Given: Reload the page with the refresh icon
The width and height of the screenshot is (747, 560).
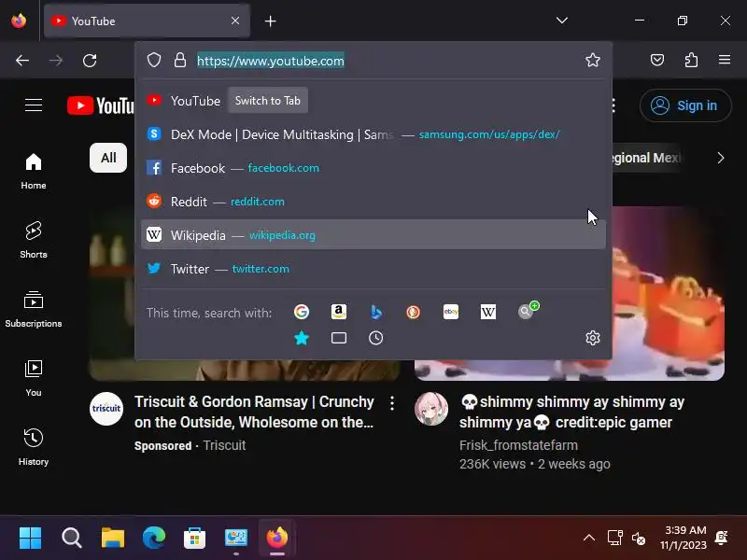Looking at the screenshot, I should tap(90, 61).
